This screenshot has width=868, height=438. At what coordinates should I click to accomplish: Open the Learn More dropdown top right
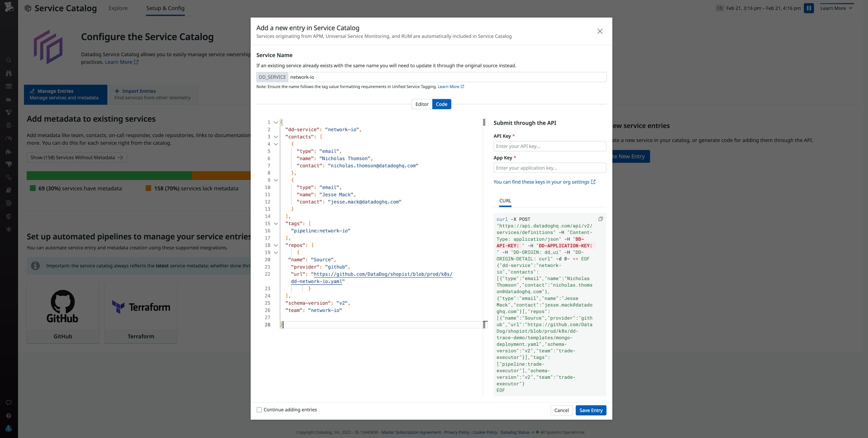click(x=836, y=8)
